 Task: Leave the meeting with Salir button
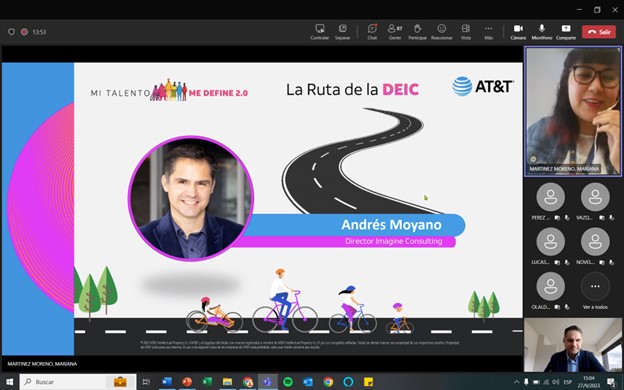tap(599, 32)
